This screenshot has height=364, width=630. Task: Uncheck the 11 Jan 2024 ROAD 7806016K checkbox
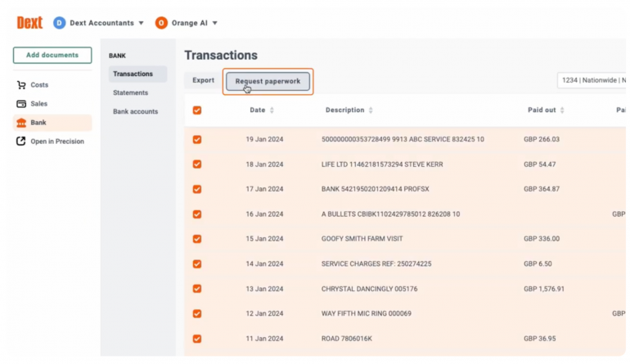197,339
